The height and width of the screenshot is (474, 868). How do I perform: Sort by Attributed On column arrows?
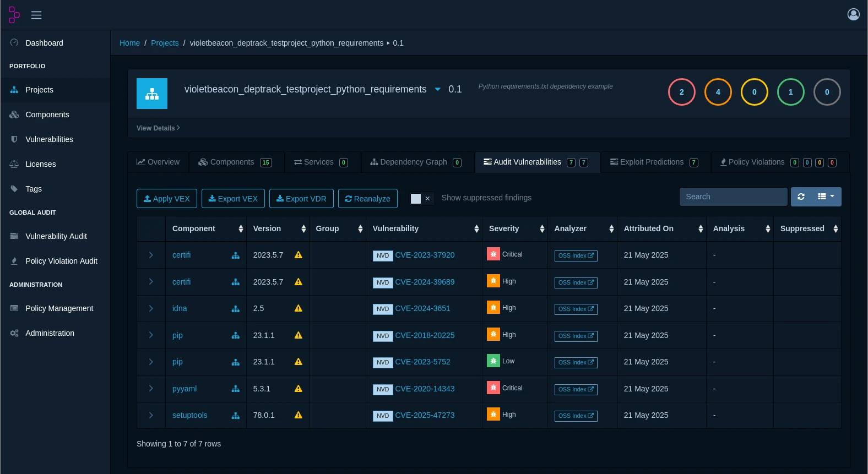click(x=701, y=229)
